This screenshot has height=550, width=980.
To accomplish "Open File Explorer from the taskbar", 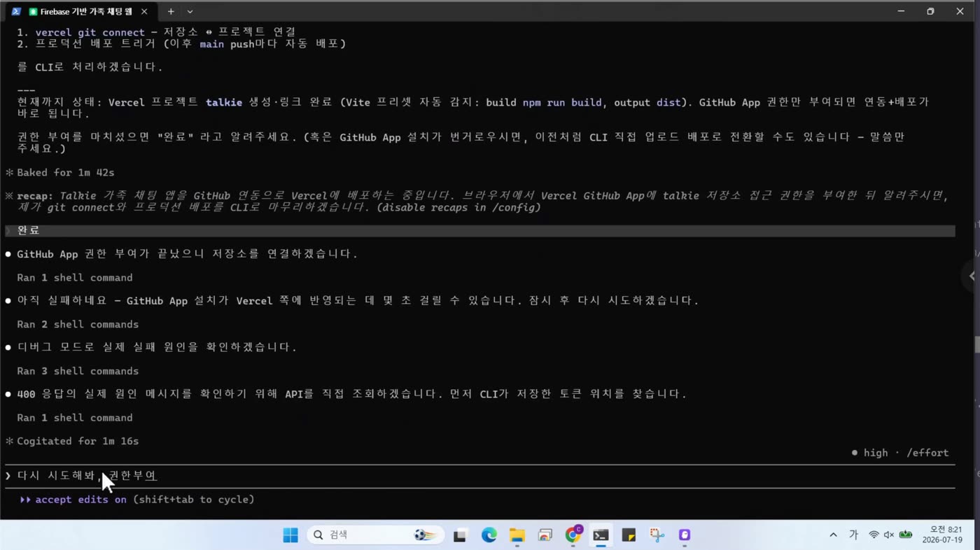I will (x=517, y=535).
